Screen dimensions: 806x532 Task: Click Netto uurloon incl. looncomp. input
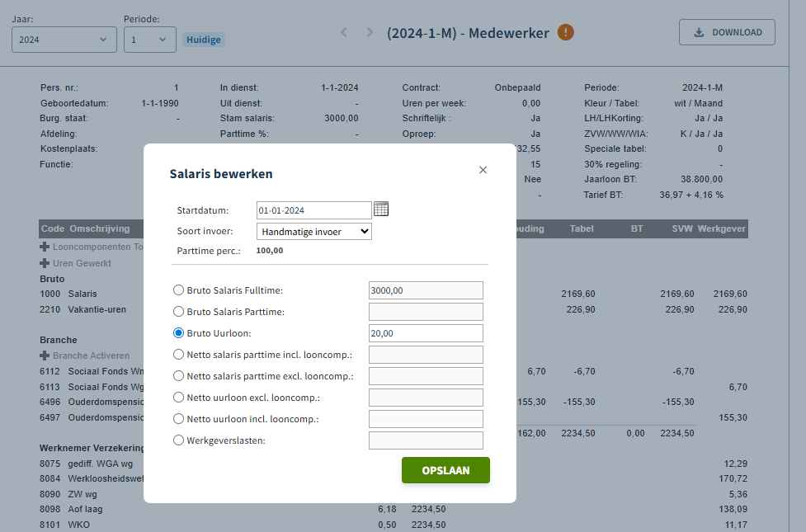[x=426, y=419]
